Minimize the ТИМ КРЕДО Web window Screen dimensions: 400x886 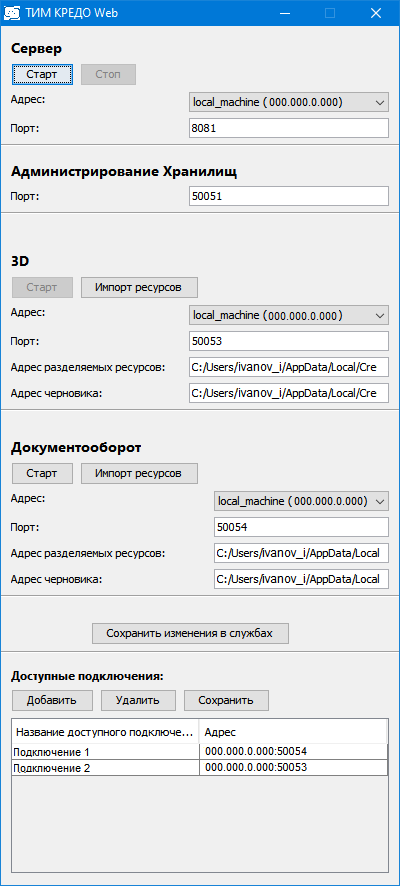[287, 13]
